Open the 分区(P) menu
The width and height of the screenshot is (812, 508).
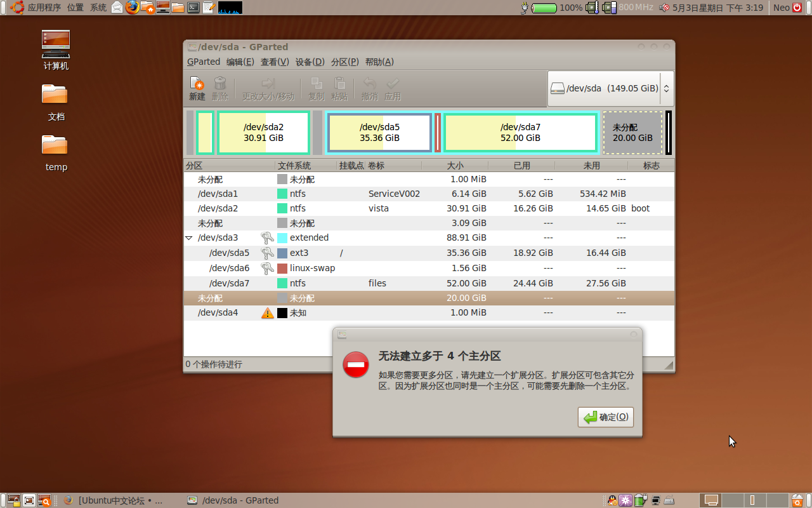coord(345,62)
